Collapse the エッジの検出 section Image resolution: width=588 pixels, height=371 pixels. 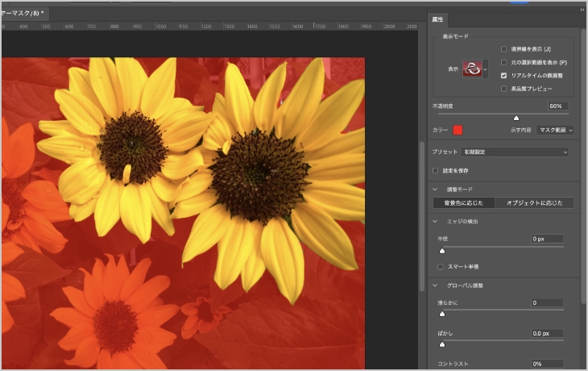pyautogui.click(x=435, y=222)
